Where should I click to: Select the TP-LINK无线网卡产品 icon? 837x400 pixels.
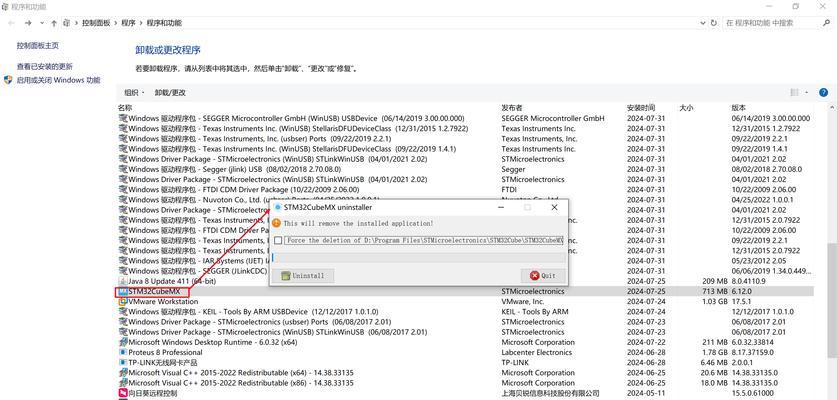pos(123,363)
